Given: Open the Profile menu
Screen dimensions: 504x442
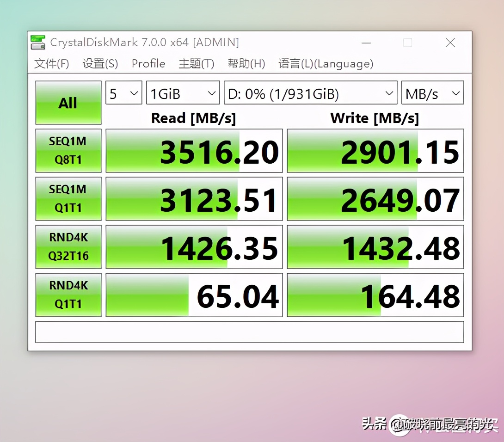Looking at the screenshot, I should [x=148, y=64].
